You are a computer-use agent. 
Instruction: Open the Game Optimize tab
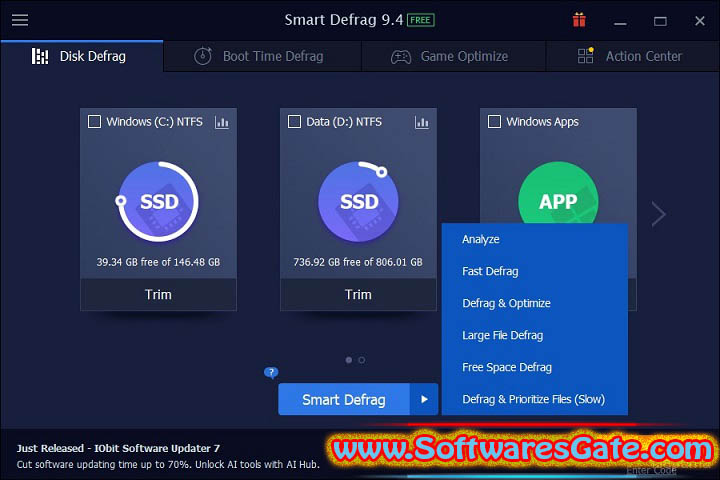coord(454,56)
